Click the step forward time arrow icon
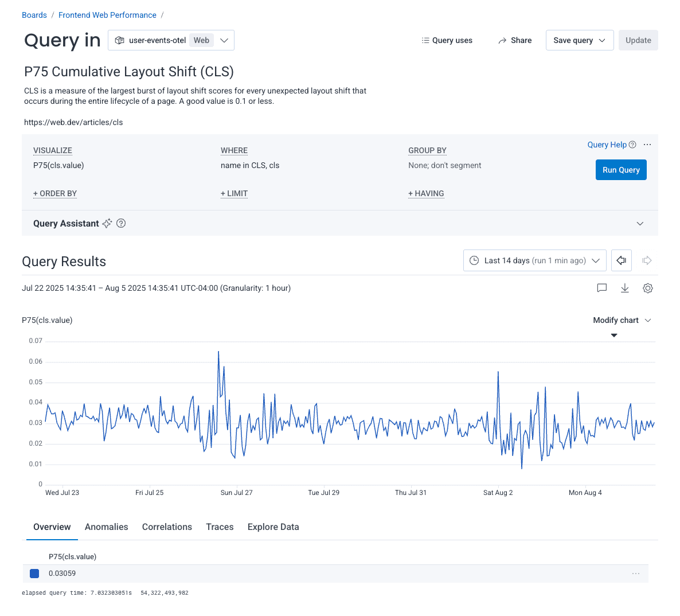 coord(647,260)
